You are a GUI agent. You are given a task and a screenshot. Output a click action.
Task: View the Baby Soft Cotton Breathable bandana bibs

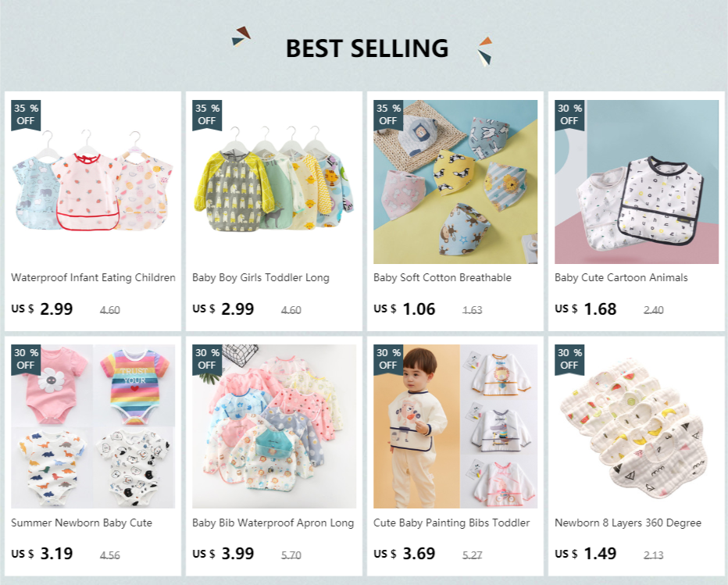tap(455, 181)
